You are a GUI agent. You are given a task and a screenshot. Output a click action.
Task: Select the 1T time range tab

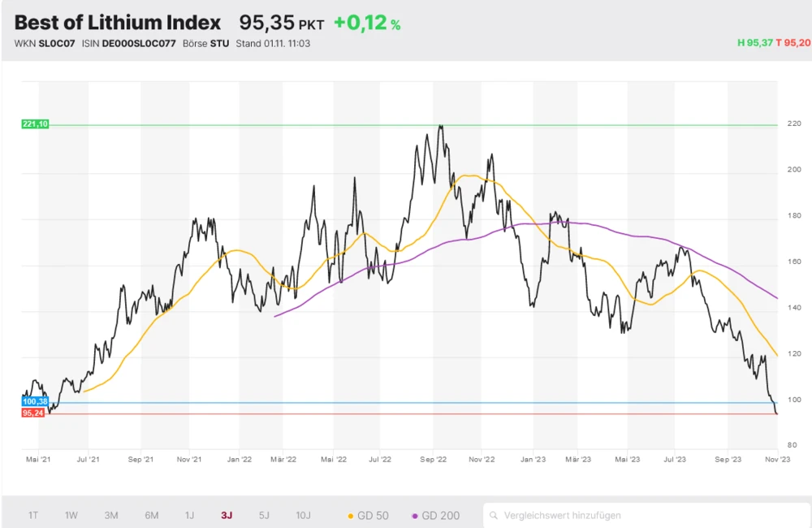click(x=33, y=515)
